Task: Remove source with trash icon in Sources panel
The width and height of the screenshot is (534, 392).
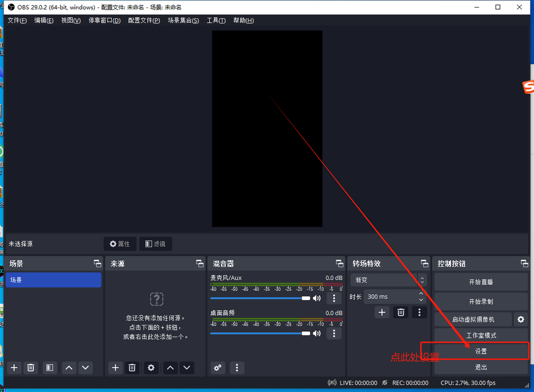Action: (x=132, y=367)
